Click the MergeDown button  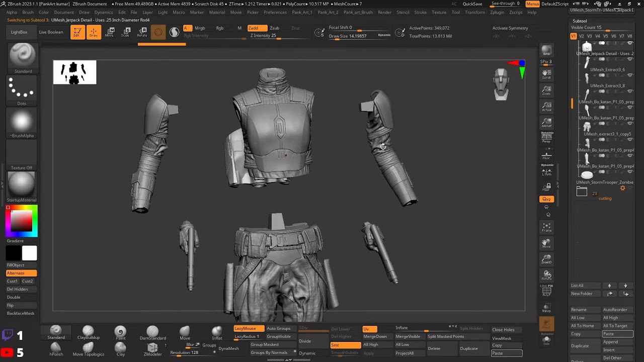375,336
